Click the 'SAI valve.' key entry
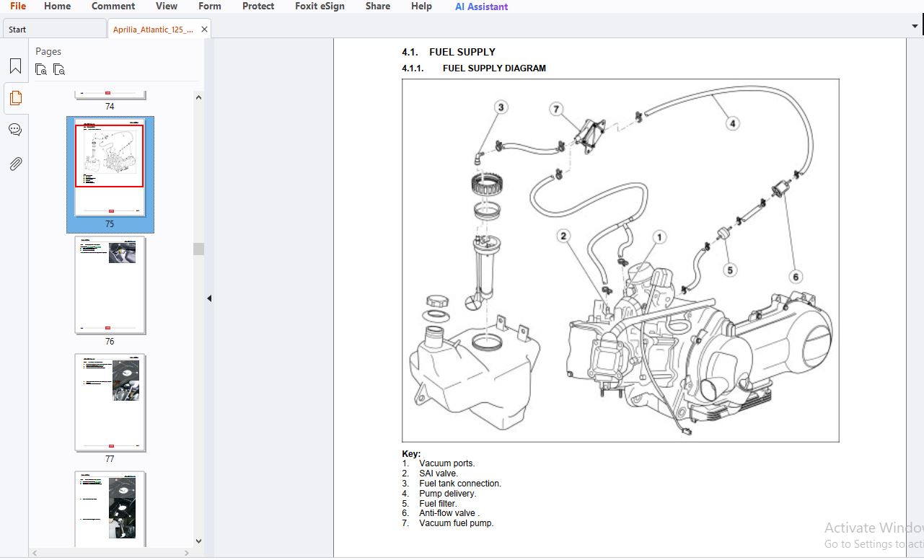The image size is (924, 560). coord(439,474)
